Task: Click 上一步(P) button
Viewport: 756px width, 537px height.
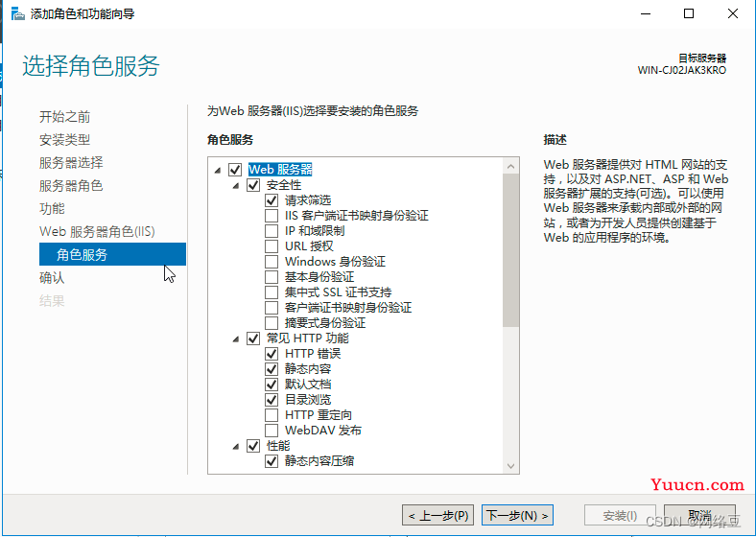Action: coord(437,515)
